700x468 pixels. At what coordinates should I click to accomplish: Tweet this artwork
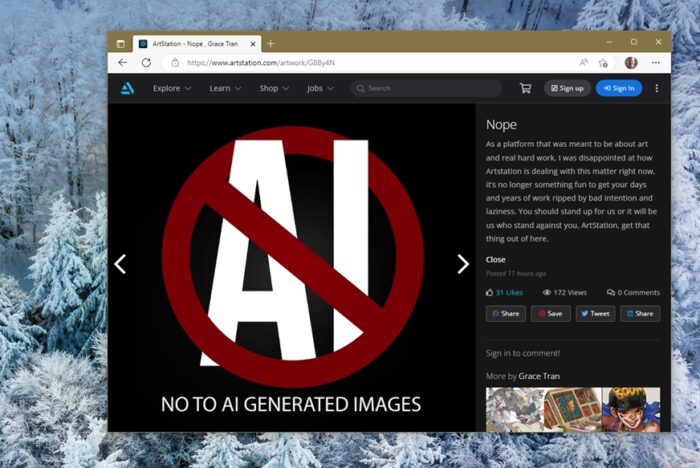tap(595, 313)
